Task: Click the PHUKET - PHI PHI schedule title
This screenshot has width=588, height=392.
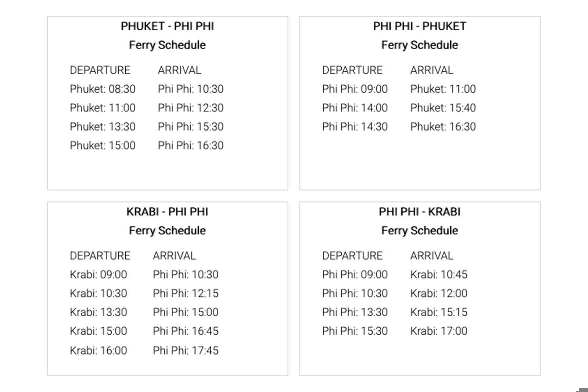Action: [x=167, y=26]
